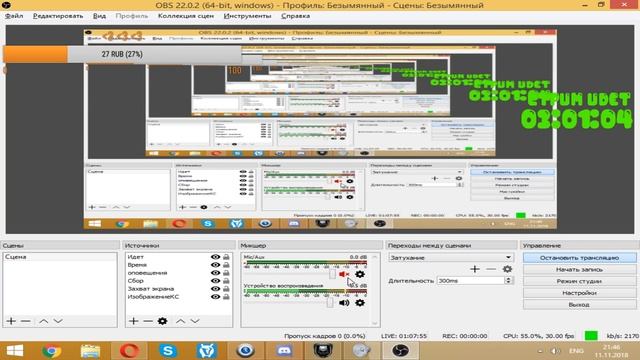Viewport: 640px width, 360px height.
Task: Add a new source with plus icon
Action: pos(133,321)
